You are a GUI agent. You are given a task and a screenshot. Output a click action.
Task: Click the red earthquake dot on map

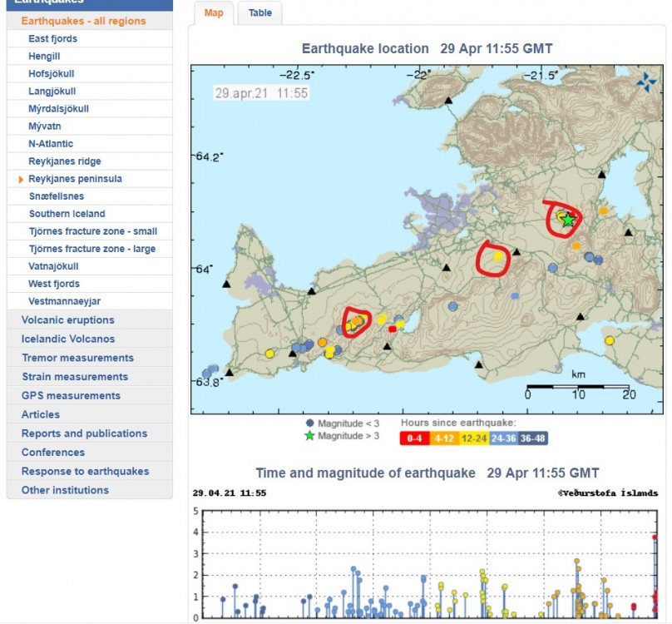point(393,329)
